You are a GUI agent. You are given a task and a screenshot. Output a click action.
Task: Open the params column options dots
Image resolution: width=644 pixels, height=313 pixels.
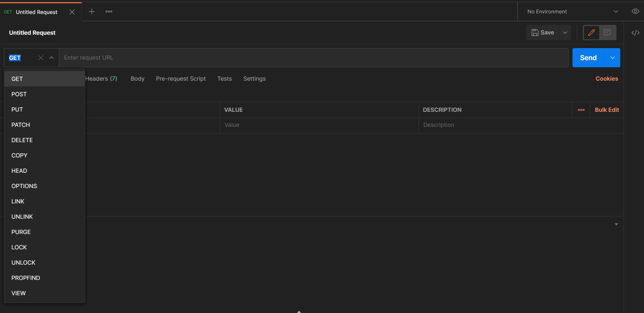point(581,110)
